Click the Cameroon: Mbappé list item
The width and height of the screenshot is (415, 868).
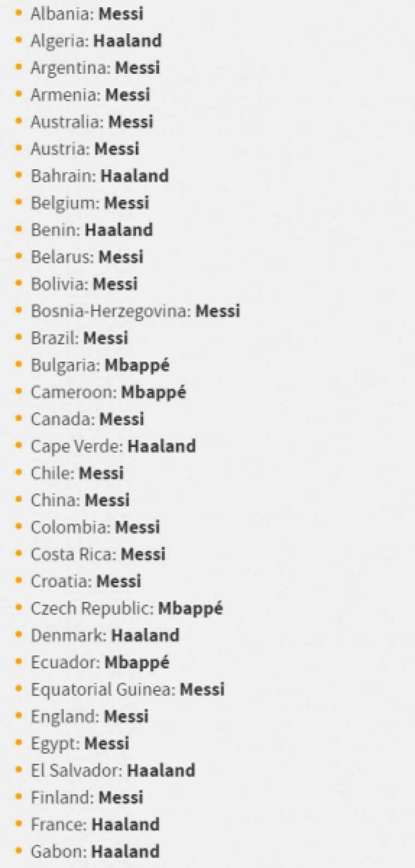coord(108,392)
